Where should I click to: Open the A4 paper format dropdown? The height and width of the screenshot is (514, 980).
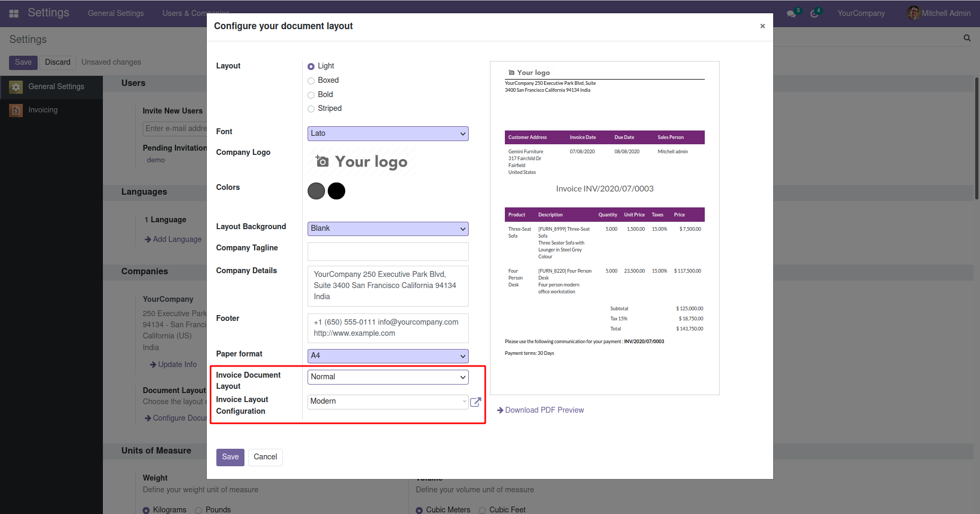pos(388,356)
